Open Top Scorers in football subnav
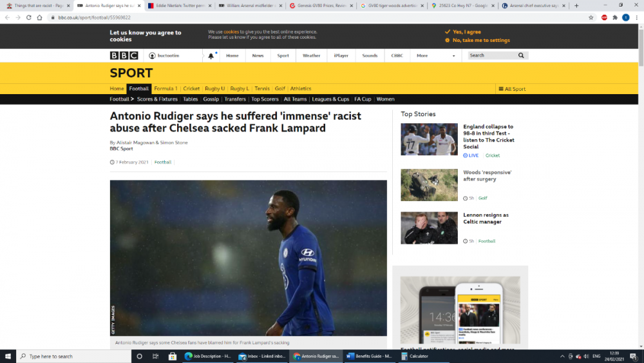Viewport: 644px width, 363px height. [x=265, y=99]
